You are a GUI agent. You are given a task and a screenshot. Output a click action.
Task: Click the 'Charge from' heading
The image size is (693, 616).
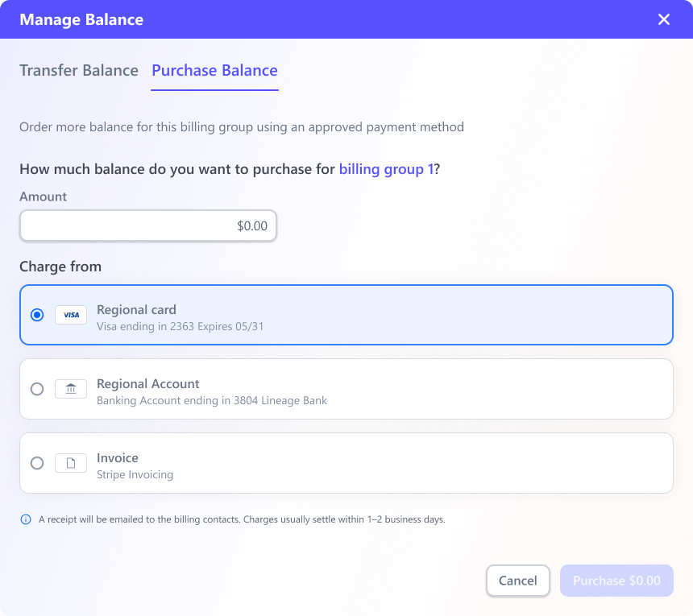60,267
